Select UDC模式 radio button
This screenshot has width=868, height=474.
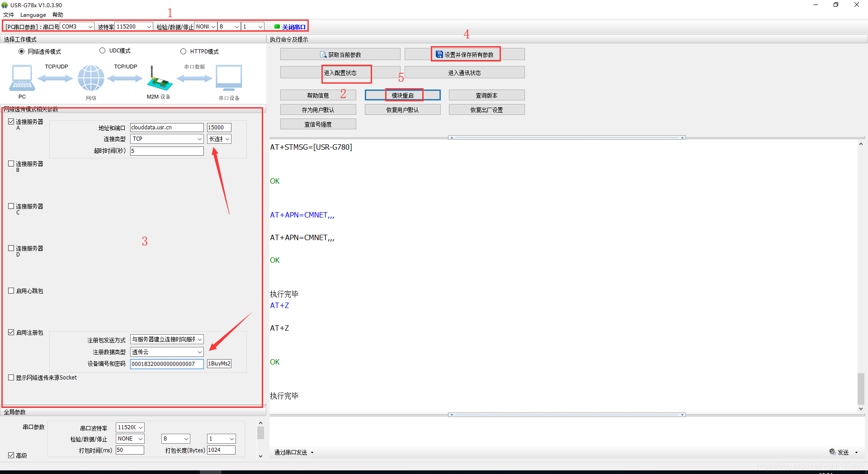pos(103,51)
